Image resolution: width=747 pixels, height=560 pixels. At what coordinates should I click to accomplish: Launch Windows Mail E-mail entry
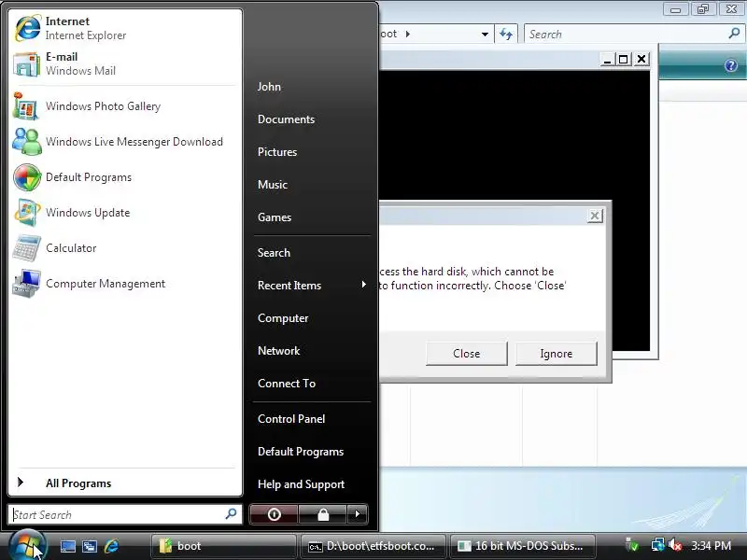(125, 63)
